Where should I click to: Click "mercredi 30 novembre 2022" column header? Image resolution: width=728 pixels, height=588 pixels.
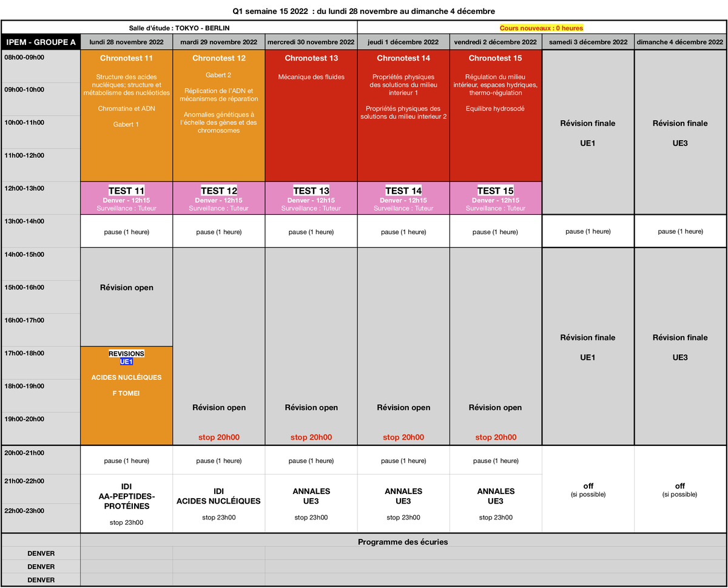(x=311, y=42)
